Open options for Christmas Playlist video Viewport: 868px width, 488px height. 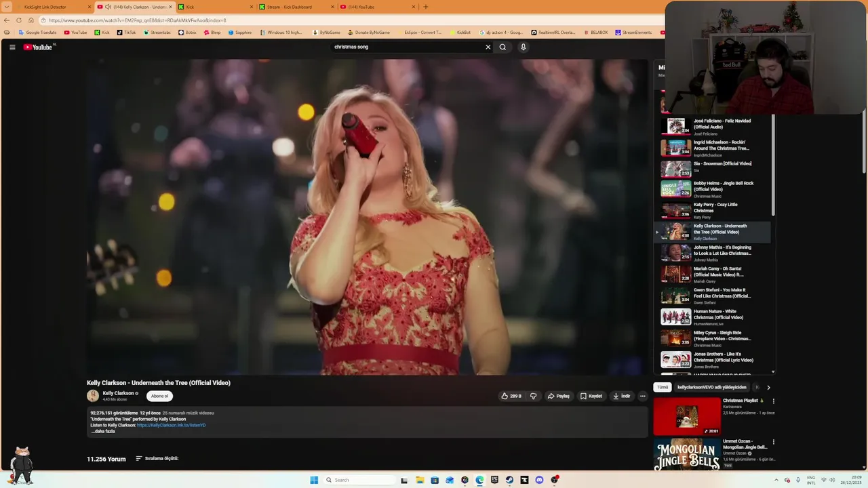[x=773, y=401]
